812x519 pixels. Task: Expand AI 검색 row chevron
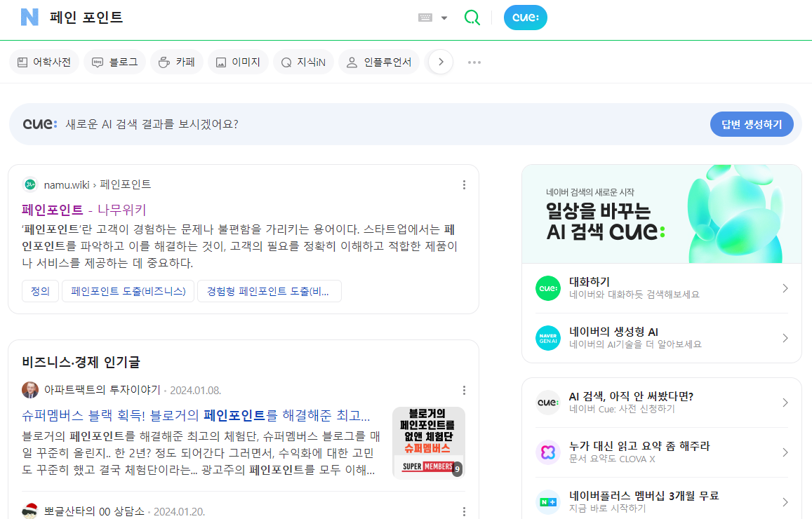(x=785, y=403)
